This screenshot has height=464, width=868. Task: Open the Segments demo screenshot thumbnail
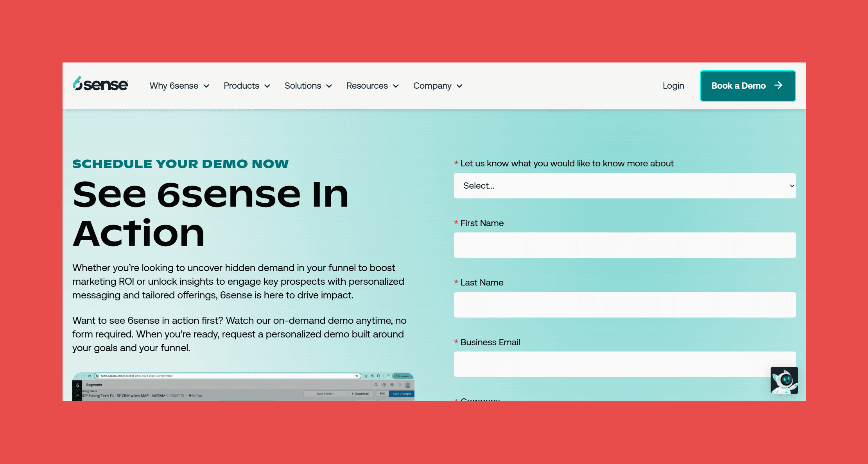coord(243,387)
